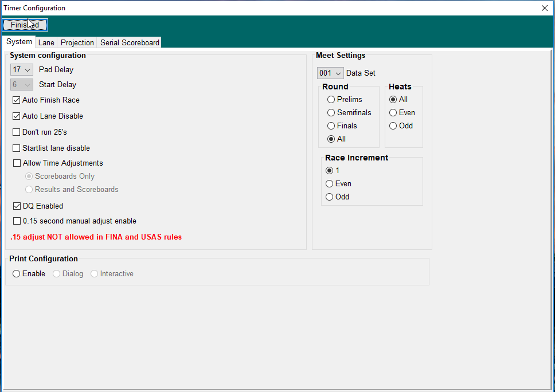Select the Serial Scoreboard tab
The image size is (555, 392).
(130, 43)
